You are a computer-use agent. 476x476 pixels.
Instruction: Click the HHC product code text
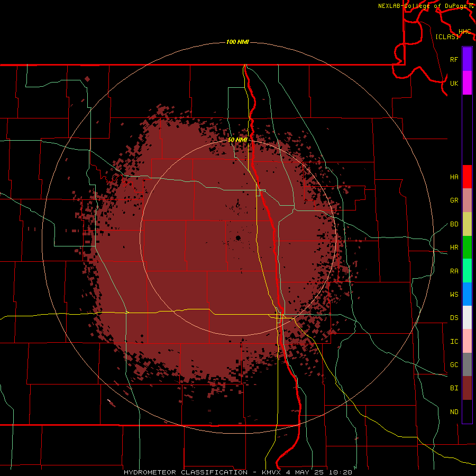(x=465, y=32)
